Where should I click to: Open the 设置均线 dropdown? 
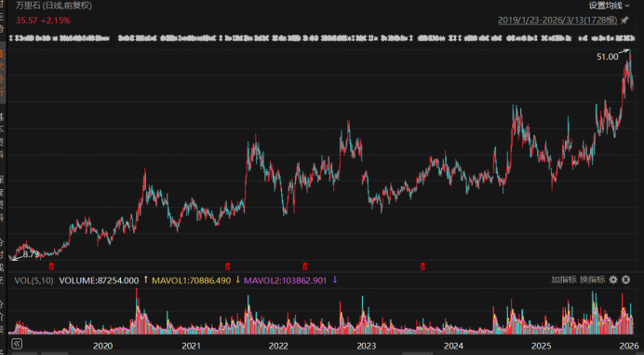(x=609, y=6)
